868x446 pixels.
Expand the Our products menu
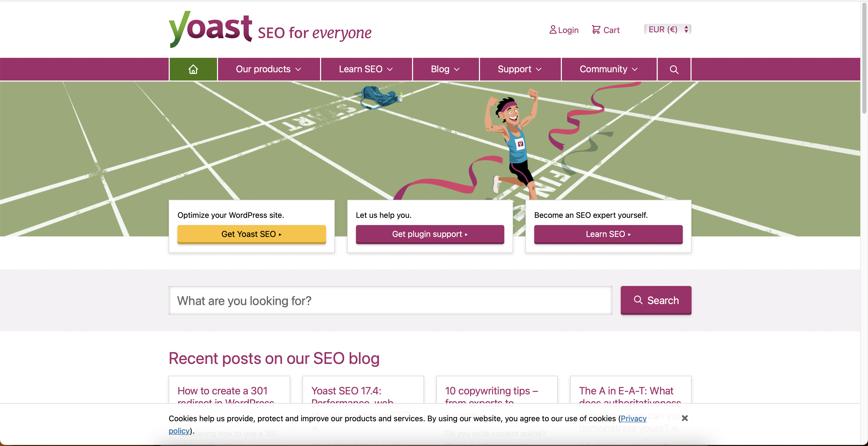269,69
